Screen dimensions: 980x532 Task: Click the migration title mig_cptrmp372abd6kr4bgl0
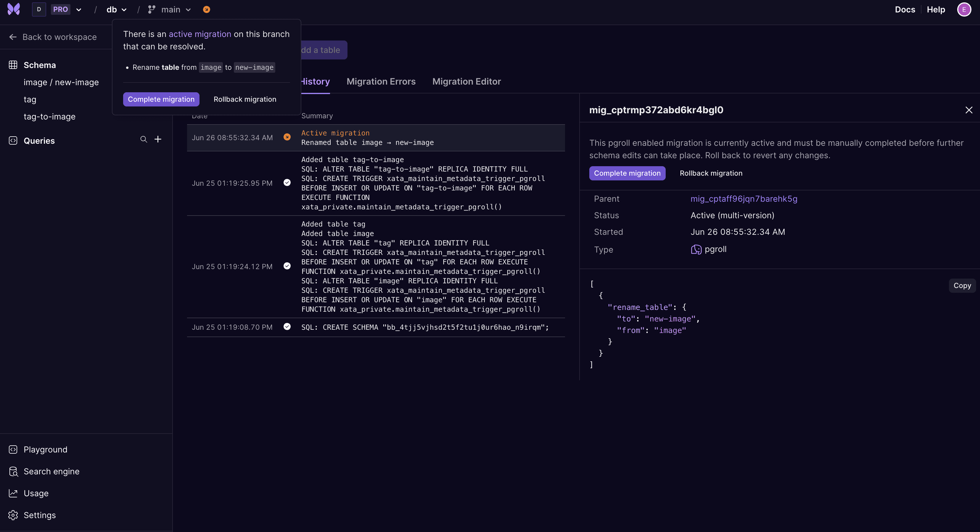(x=656, y=110)
